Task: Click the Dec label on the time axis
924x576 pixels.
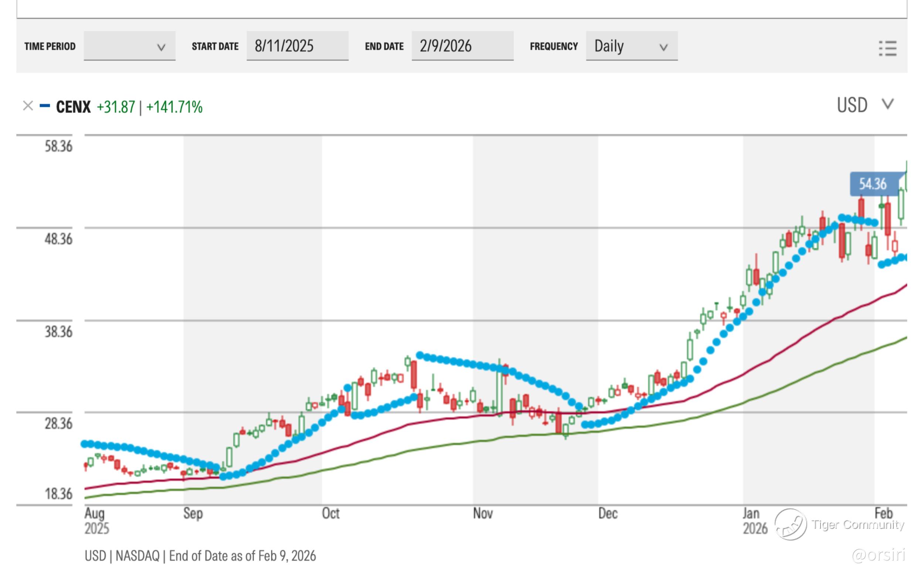Action: (608, 514)
